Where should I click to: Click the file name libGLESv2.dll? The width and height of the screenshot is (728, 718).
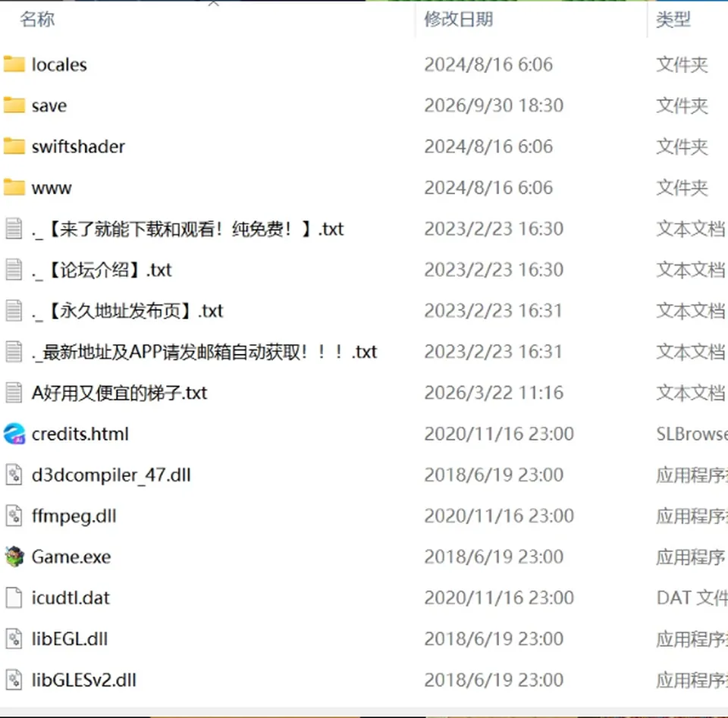point(84,680)
